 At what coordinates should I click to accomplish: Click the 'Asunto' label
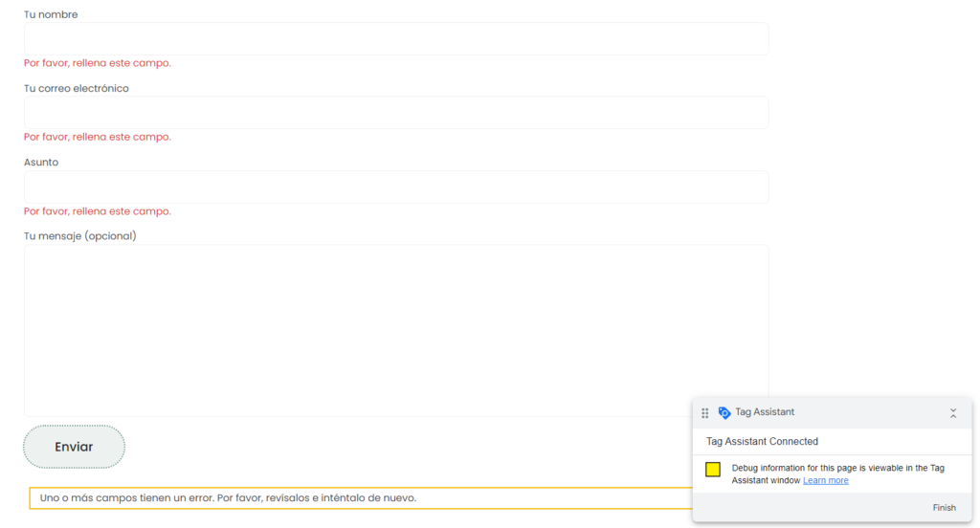coord(41,162)
